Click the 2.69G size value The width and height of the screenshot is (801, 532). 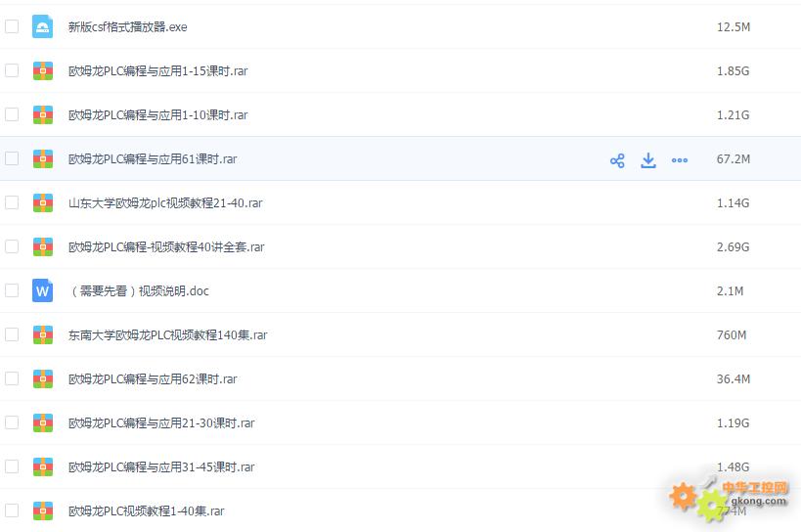click(734, 247)
